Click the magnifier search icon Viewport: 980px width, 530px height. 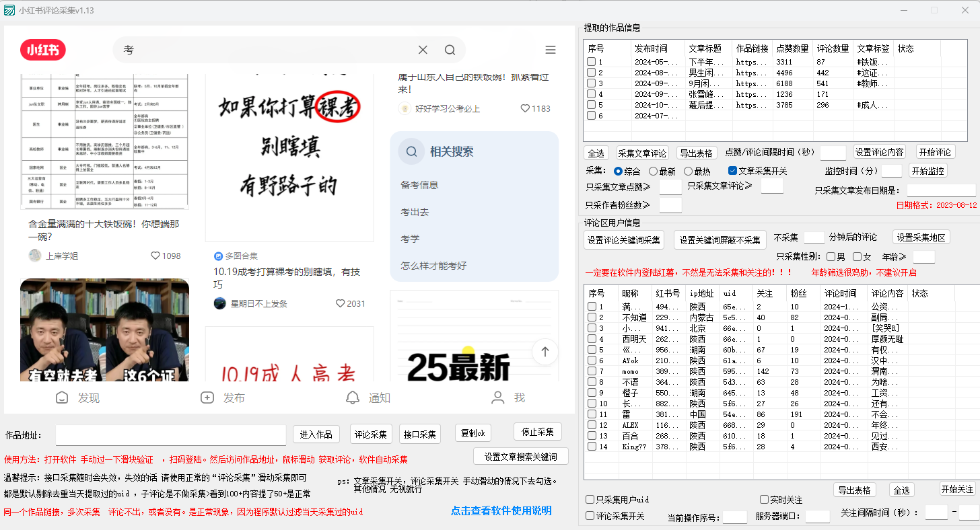(x=450, y=50)
